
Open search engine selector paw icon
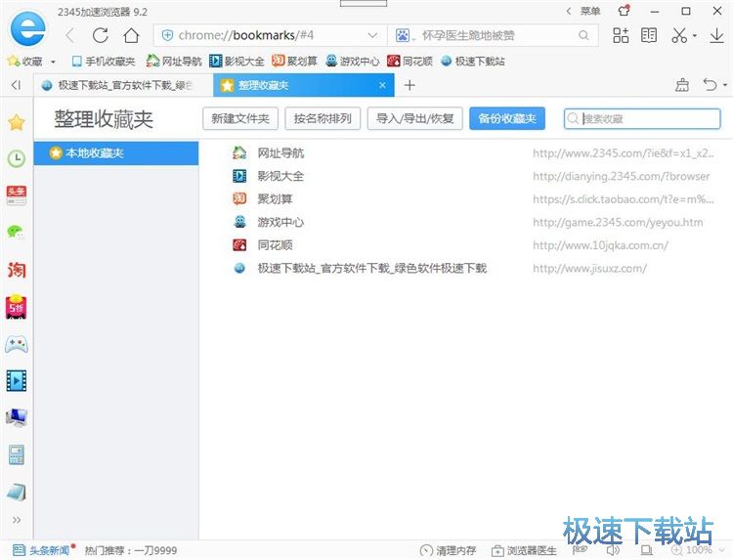click(403, 35)
